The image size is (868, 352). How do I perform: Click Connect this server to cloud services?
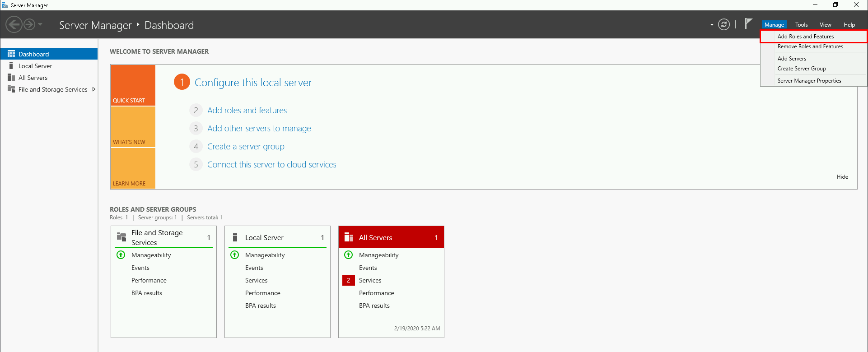pos(271,165)
